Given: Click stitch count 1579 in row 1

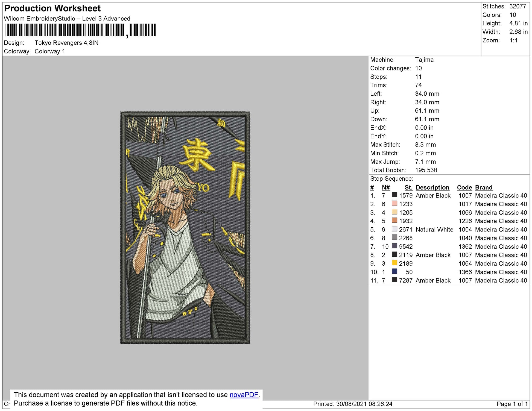Looking at the screenshot, I should [406, 195].
